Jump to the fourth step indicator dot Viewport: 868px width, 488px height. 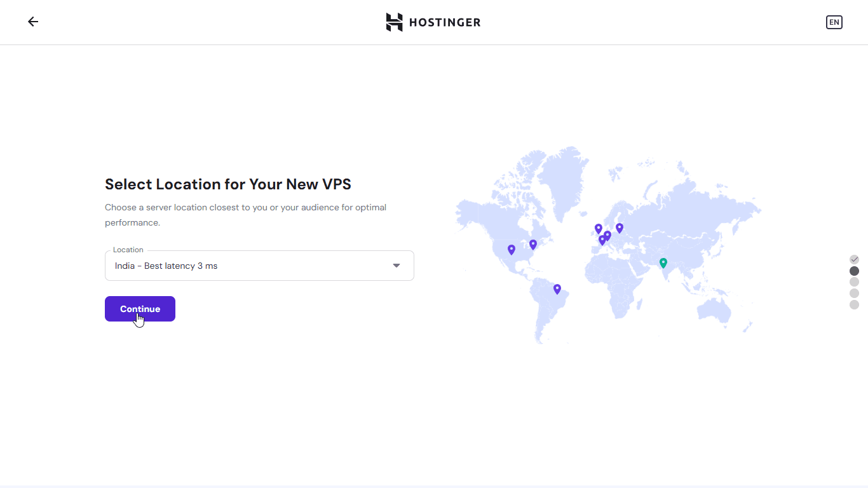pyautogui.click(x=854, y=294)
